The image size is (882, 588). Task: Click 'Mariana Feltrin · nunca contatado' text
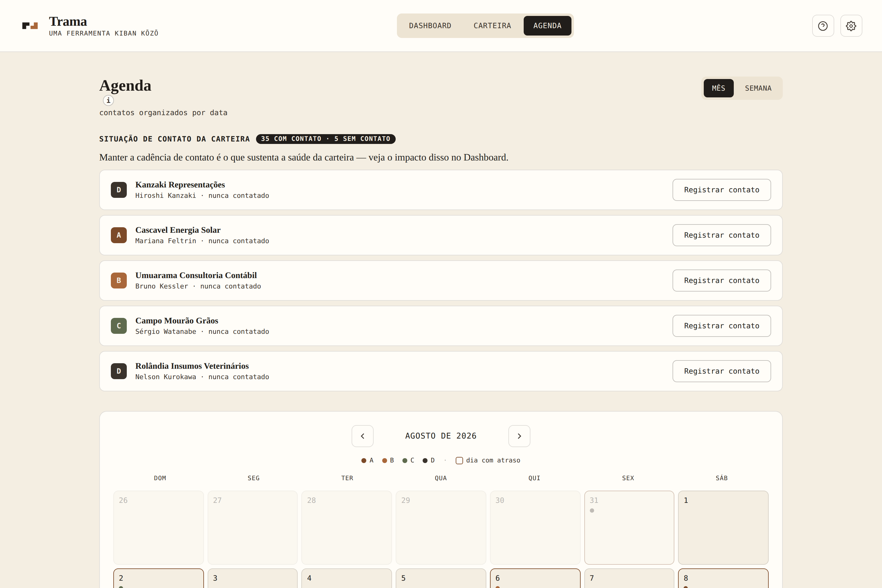tap(202, 241)
